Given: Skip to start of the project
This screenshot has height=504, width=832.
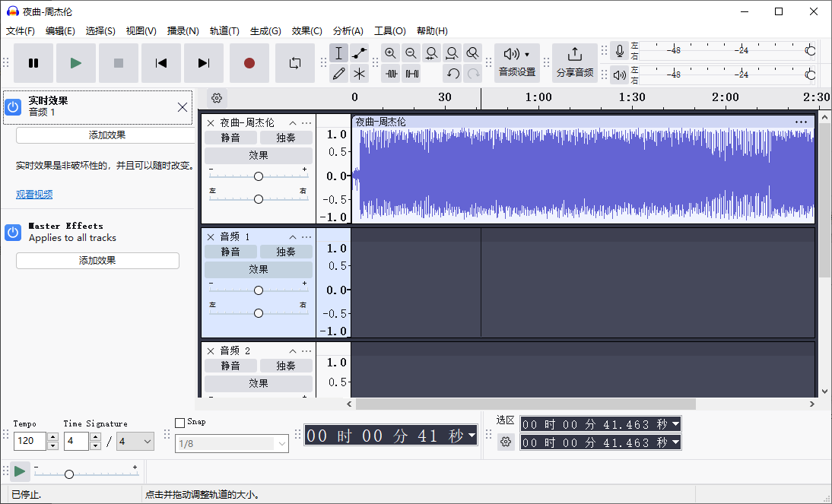Looking at the screenshot, I should (x=161, y=63).
